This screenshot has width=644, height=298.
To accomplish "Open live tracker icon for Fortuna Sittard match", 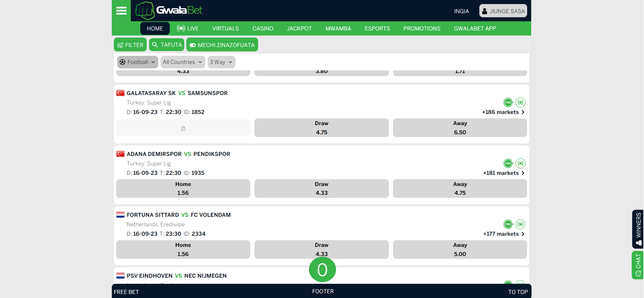I will (521, 224).
